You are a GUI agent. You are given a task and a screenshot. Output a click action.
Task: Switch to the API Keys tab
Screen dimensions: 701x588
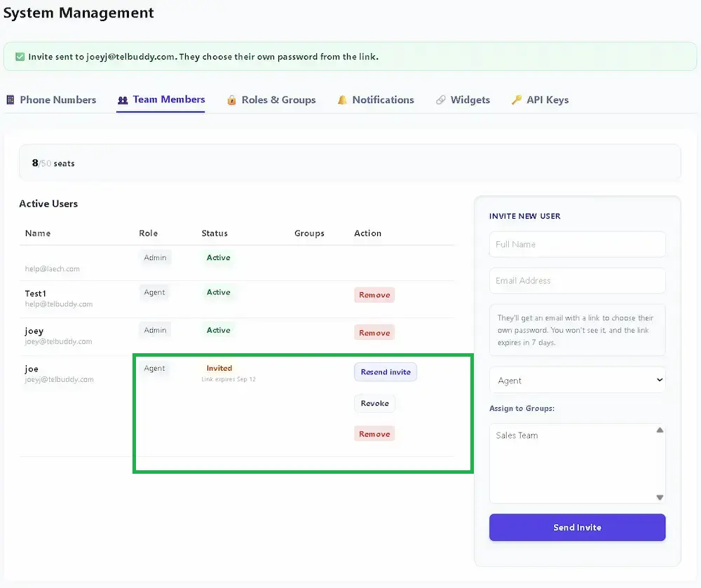[x=540, y=100]
